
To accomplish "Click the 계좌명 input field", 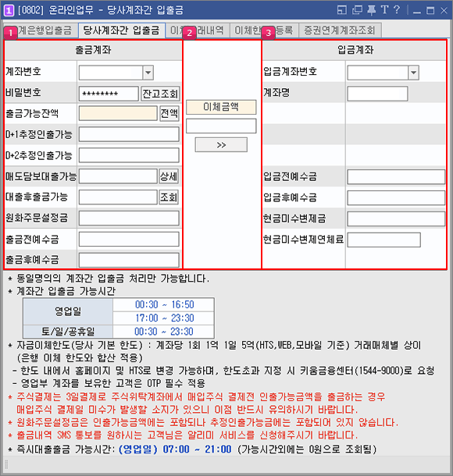I will [377, 94].
